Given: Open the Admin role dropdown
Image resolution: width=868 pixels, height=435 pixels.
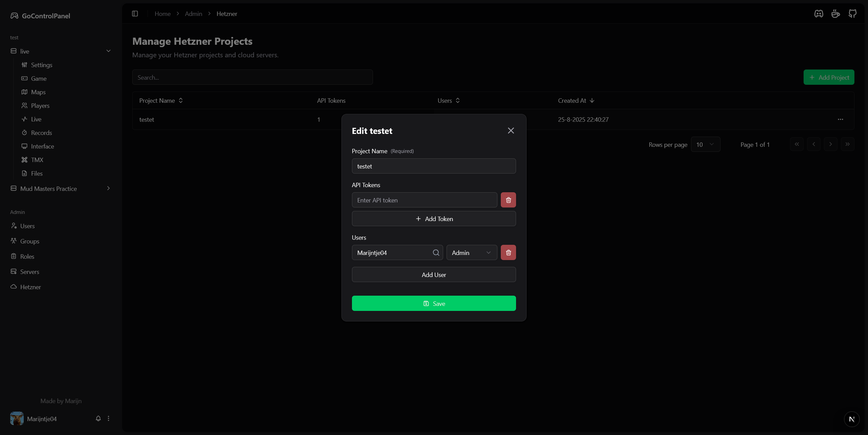Looking at the screenshot, I should point(471,253).
